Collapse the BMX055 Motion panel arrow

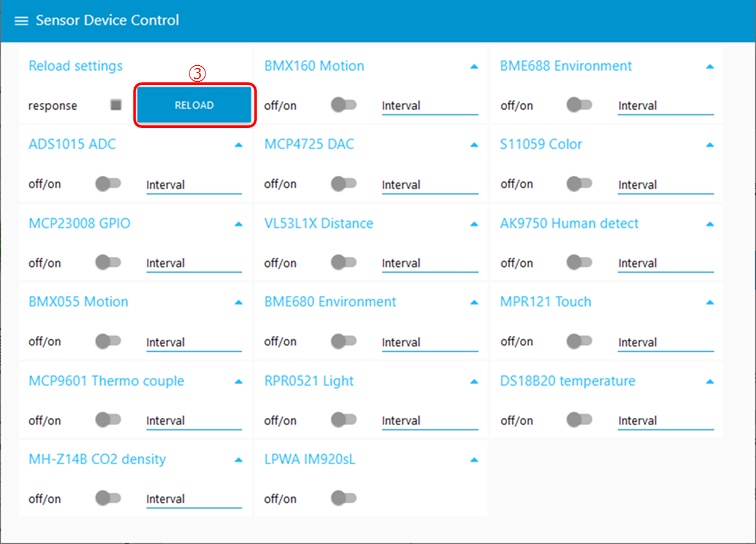[238, 302]
